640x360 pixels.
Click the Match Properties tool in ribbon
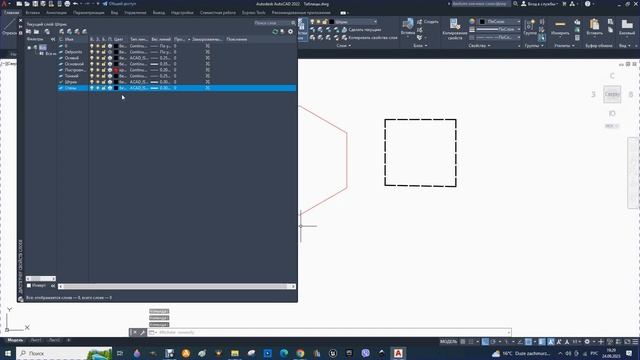point(455,29)
